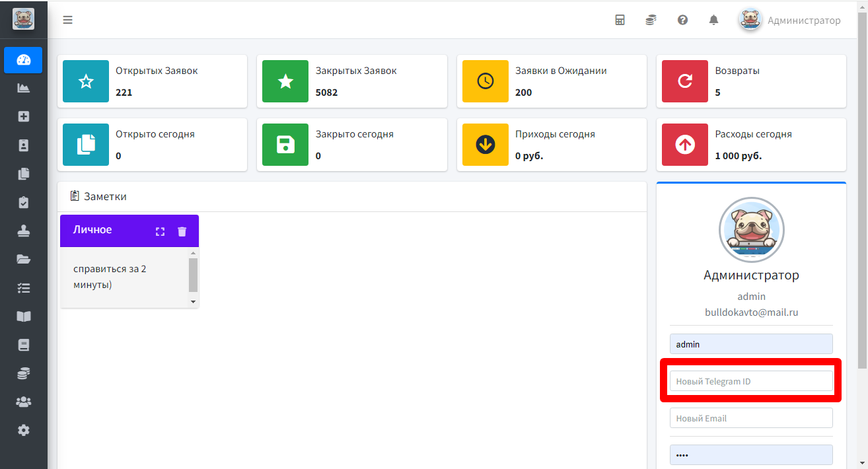Click the Закрытых Заявок label
This screenshot has height=469, width=868.
point(356,71)
